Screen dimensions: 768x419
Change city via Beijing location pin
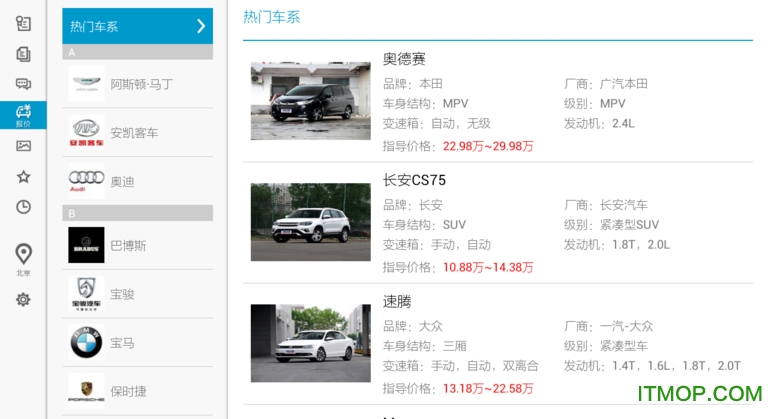pyautogui.click(x=23, y=259)
